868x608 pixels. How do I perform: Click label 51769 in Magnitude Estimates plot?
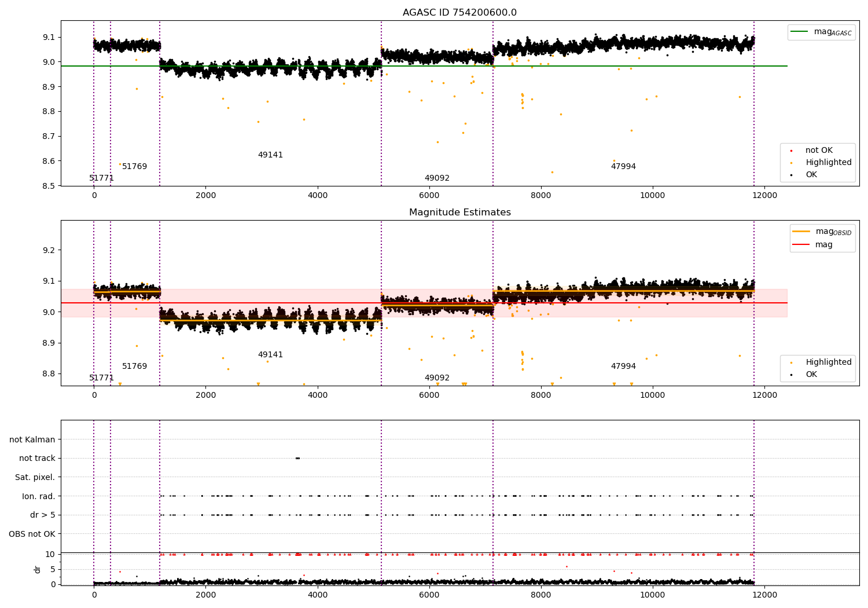pyautogui.click(x=135, y=367)
